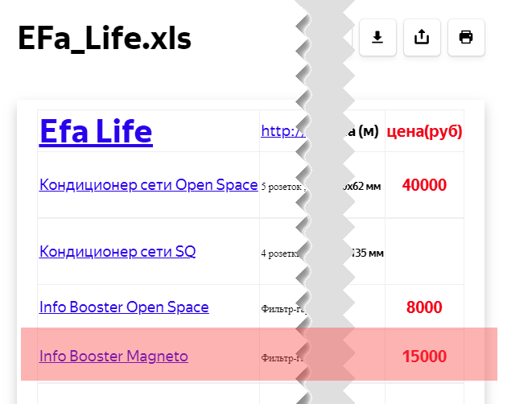The width and height of the screenshot is (532, 404).
Task: Select the 40000 price cell
Action: (x=424, y=185)
